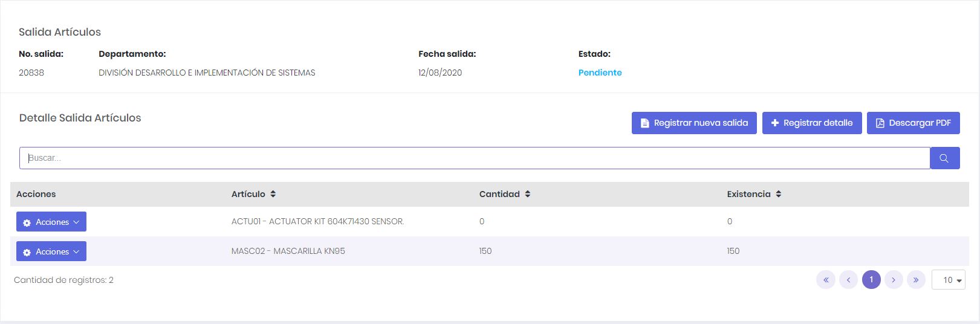Click the search magnifier icon button

(x=944, y=158)
